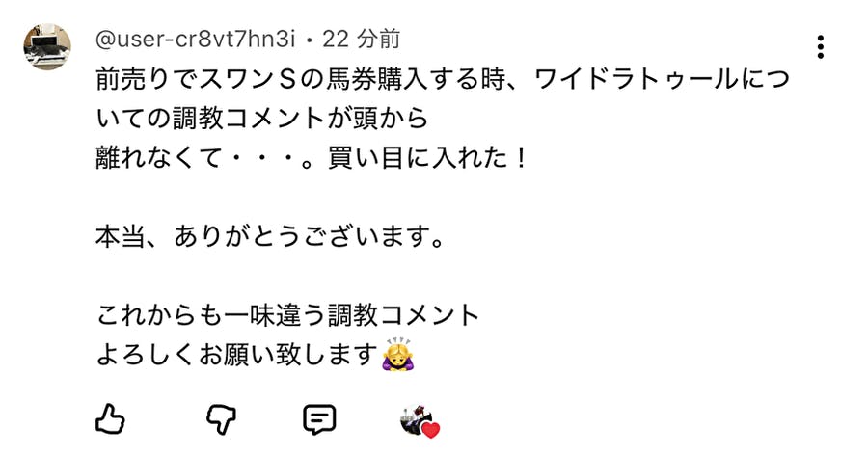Click the bowing person emoji
The image size is (868, 456).
click(x=398, y=354)
